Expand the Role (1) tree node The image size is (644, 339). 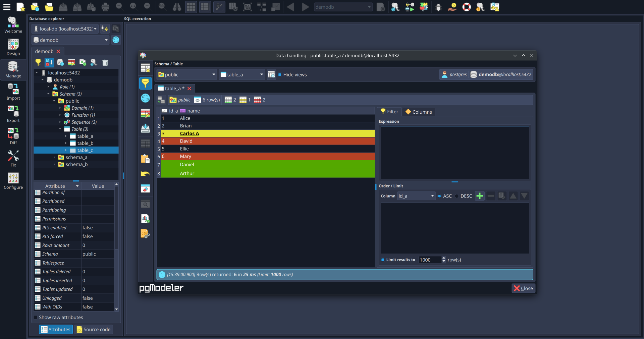49,87
